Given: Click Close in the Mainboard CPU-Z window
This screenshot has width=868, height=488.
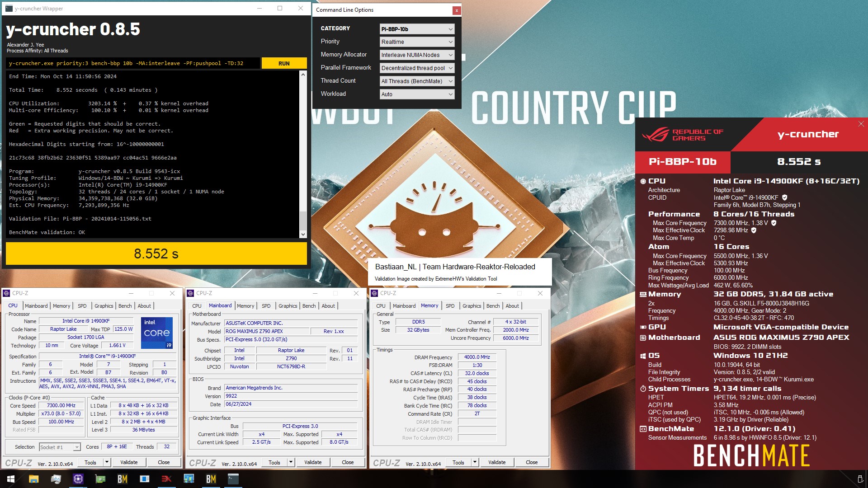Looking at the screenshot, I should coord(348,462).
